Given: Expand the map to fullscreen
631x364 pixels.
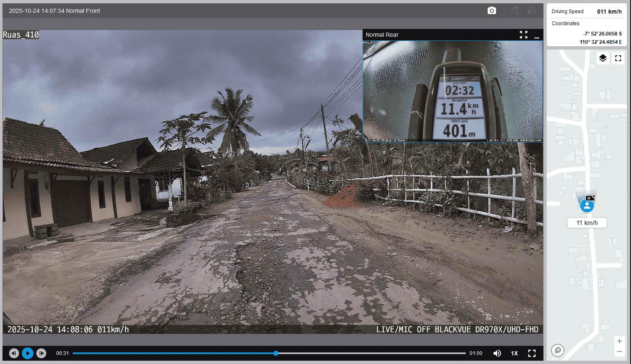Looking at the screenshot, I should click(618, 58).
